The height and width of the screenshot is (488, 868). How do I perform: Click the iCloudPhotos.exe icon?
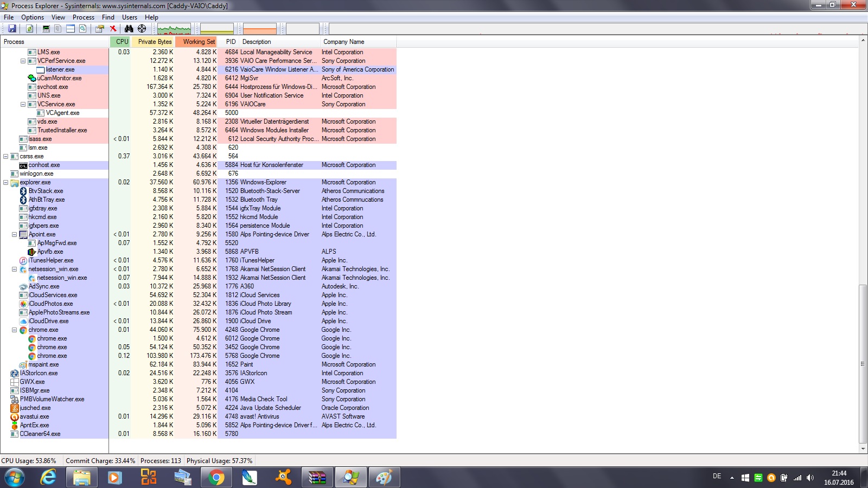click(23, 304)
